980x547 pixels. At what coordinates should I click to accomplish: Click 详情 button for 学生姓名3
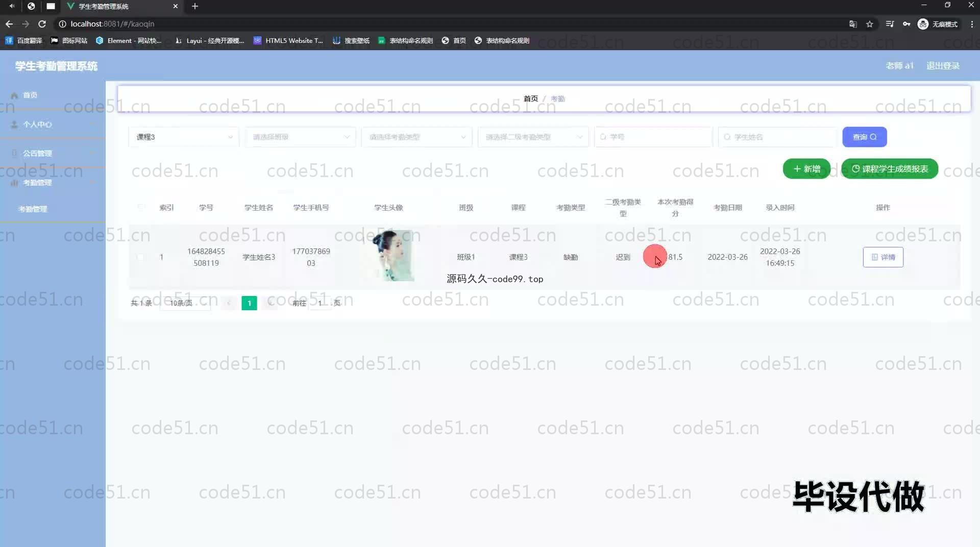pos(883,257)
